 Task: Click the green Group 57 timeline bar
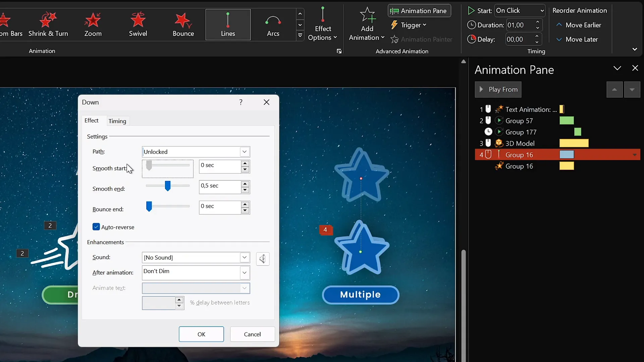click(567, 121)
